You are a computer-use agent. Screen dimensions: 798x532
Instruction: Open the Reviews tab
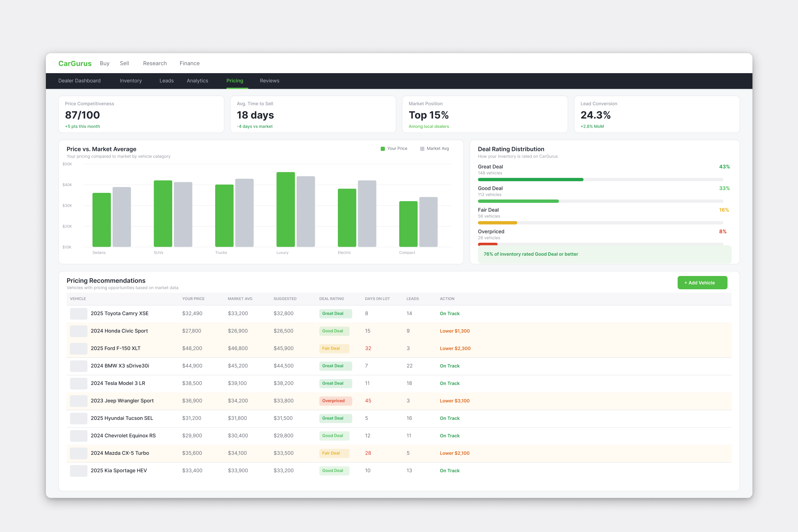coord(269,81)
